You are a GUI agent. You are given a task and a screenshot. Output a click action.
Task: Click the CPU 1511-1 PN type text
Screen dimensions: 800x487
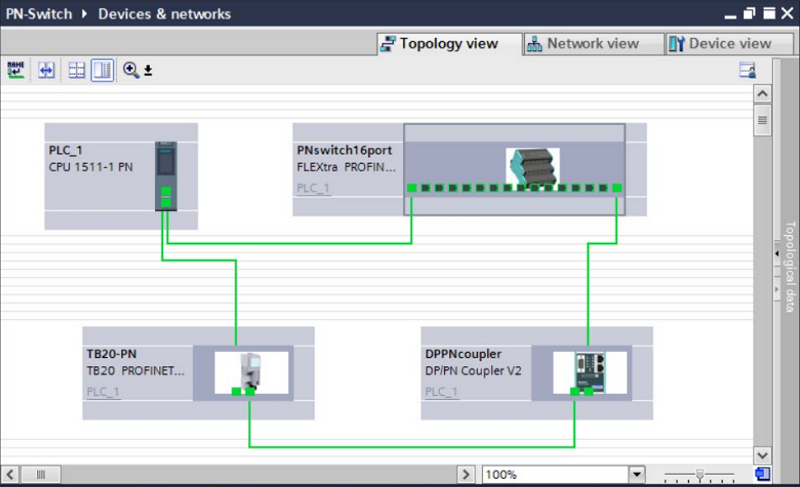[x=91, y=167]
